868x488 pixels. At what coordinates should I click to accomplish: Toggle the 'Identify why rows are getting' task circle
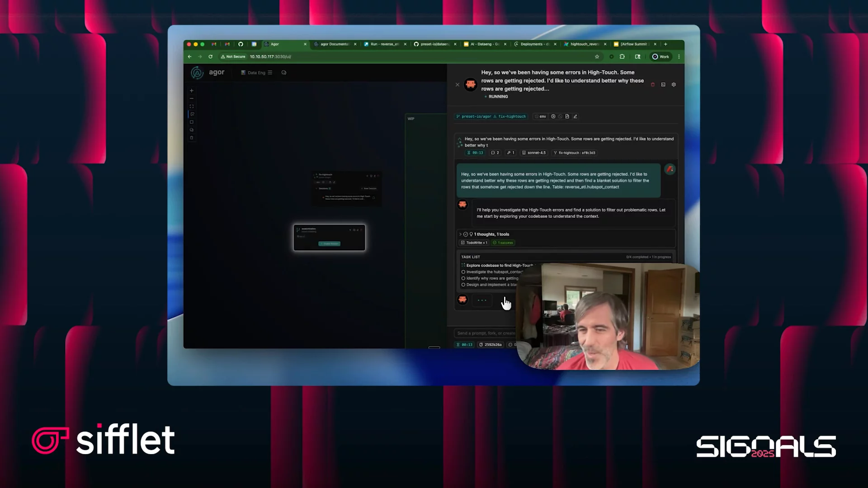(463, 278)
